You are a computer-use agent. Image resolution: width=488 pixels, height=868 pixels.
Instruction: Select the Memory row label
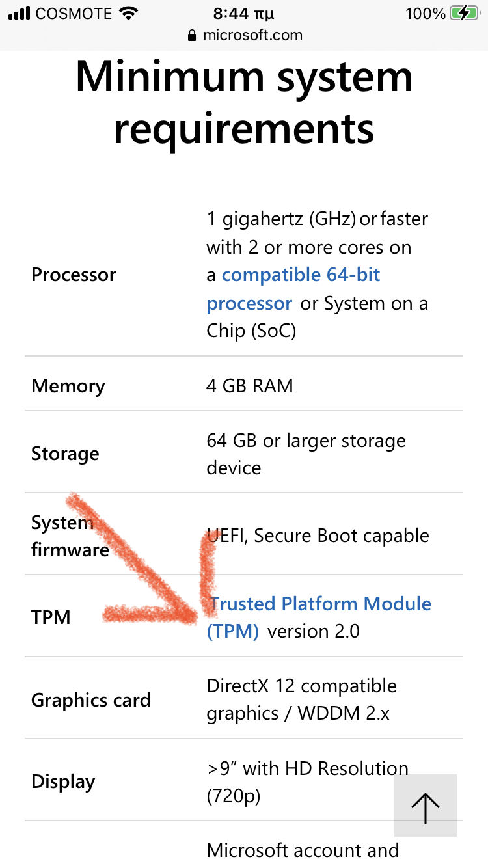68,386
